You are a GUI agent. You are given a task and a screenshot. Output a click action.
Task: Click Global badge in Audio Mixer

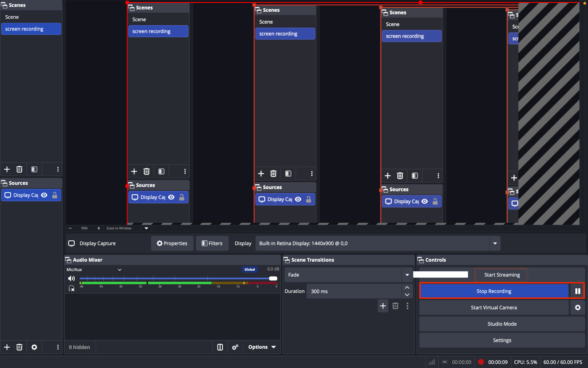[x=249, y=269]
